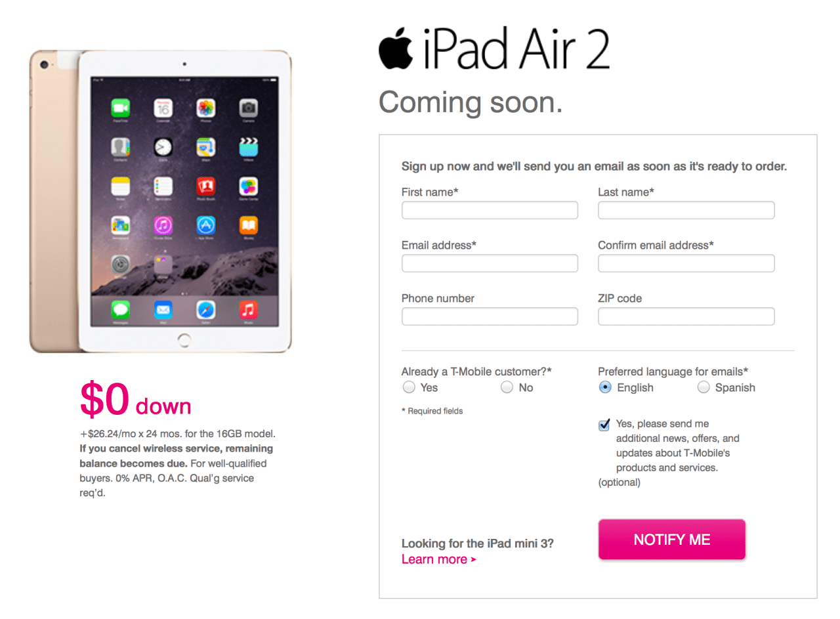Submit form with the NOTIFY ME button
This screenshot has height=619, width=840.
click(672, 540)
